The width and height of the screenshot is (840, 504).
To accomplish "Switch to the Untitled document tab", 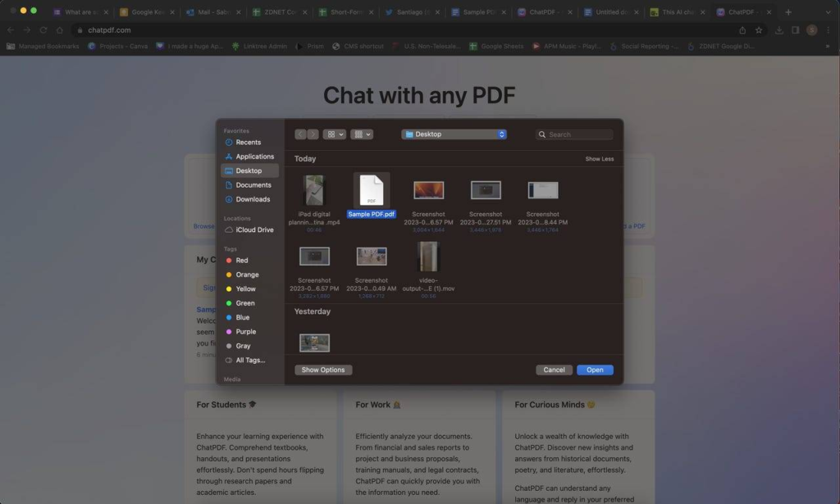I will point(612,12).
